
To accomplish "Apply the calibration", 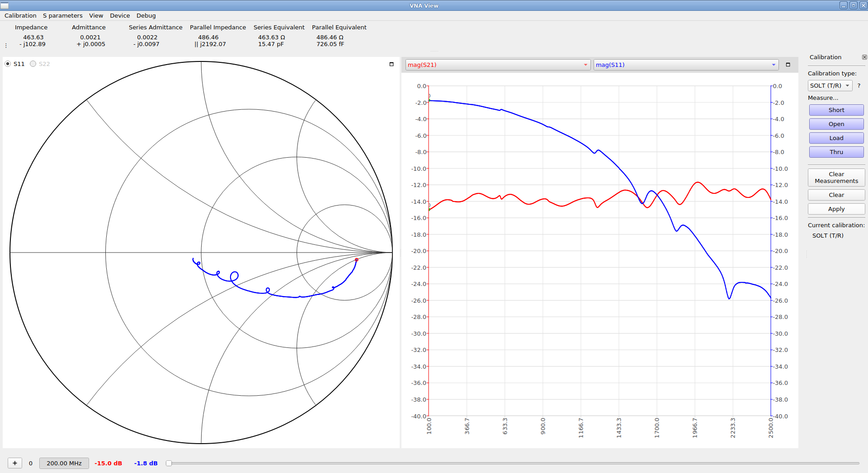I will click(836, 209).
